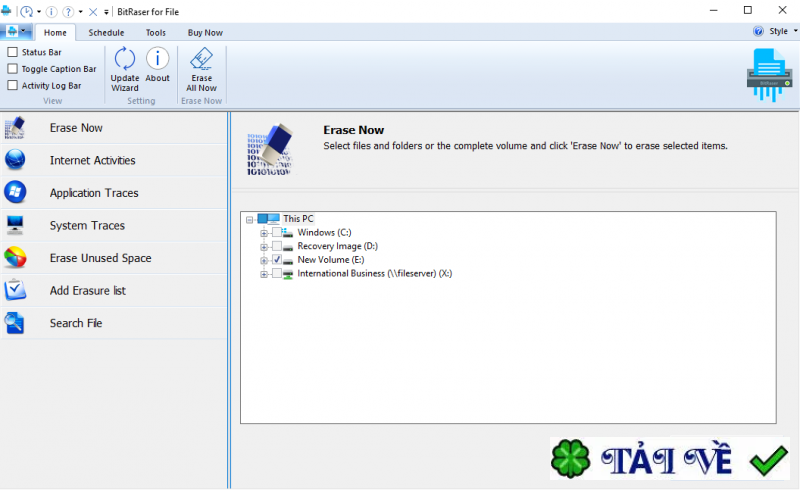Open System Traces label in sidebar
This screenshot has height=490, width=800.
pyautogui.click(x=87, y=226)
